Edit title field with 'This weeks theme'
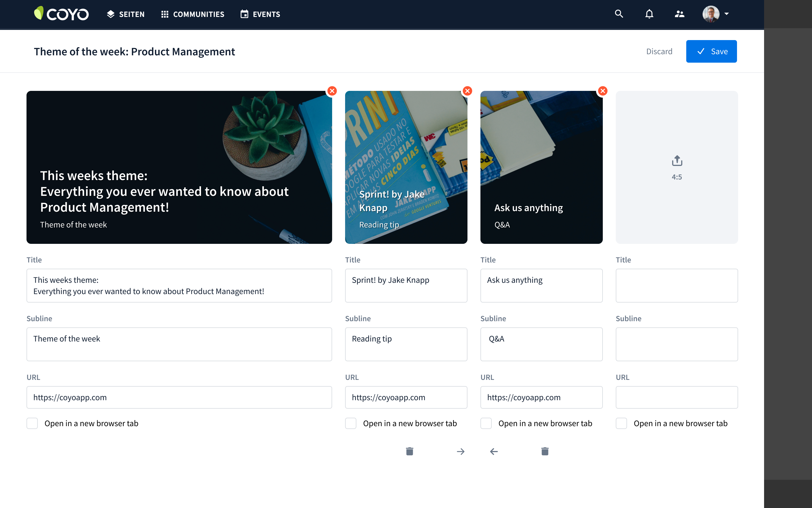Viewport: 812px width, 508px height. click(179, 286)
